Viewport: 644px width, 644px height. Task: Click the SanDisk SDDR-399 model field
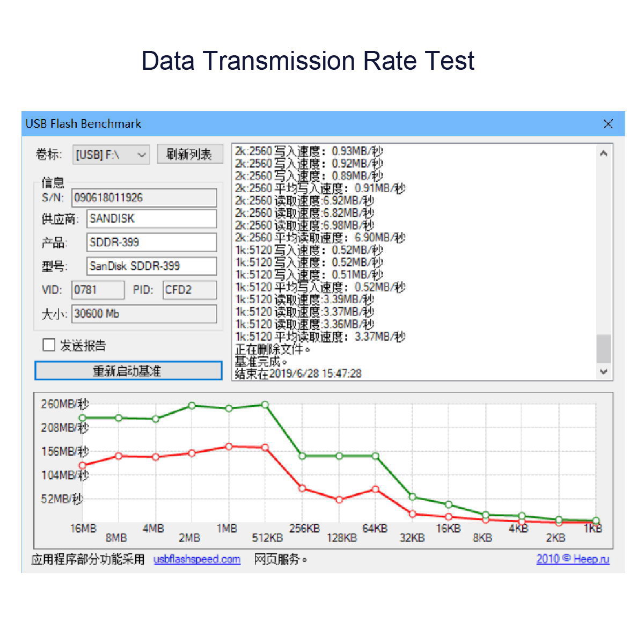[151, 266]
